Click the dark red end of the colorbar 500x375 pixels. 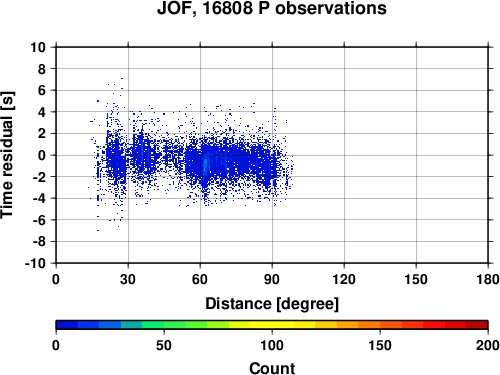(477, 325)
